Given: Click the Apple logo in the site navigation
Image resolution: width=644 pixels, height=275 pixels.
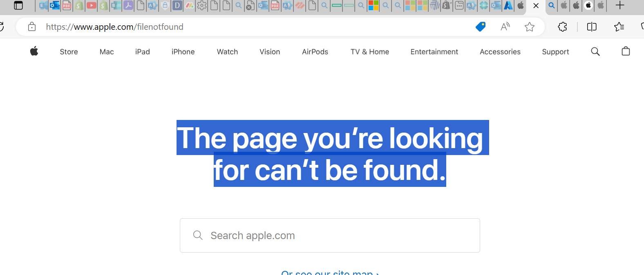Looking at the screenshot, I should coord(34,51).
